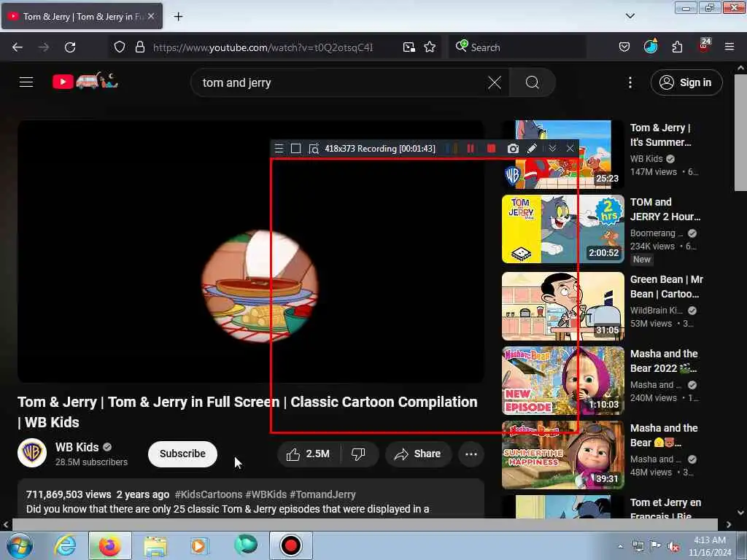This screenshot has height=560, width=747.
Task: Select the recorder region rectangle icon
Action: click(x=296, y=149)
